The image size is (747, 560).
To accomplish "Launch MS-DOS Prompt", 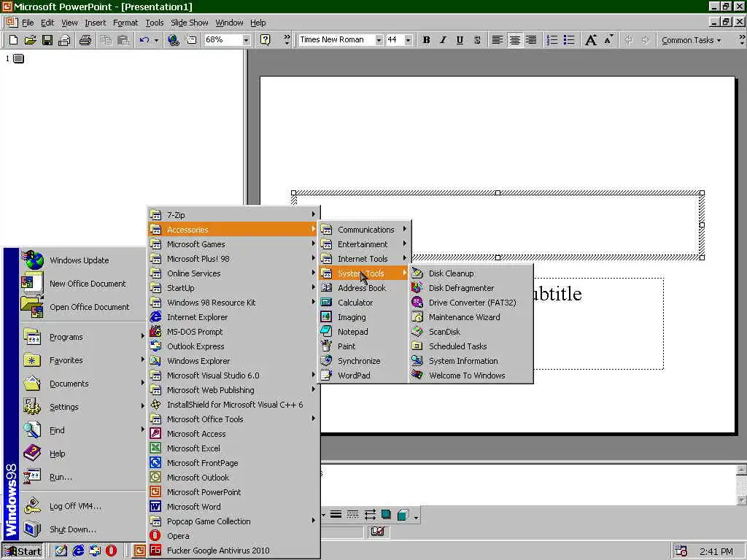I will pos(233,332).
